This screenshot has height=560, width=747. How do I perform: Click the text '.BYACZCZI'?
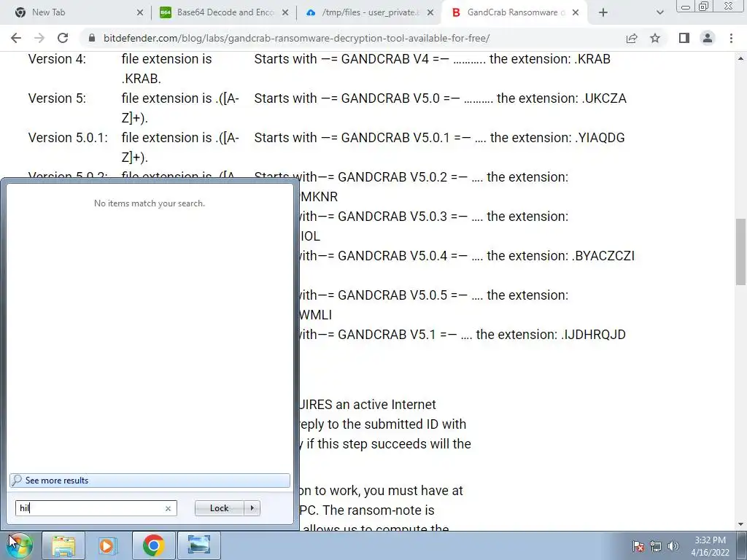click(x=603, y=256)
